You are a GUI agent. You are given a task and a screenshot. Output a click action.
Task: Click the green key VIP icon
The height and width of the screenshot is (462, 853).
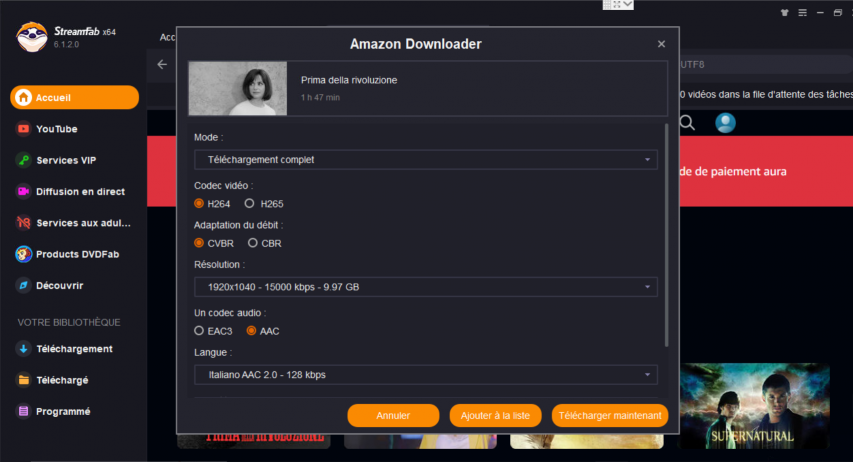(23, 161)
